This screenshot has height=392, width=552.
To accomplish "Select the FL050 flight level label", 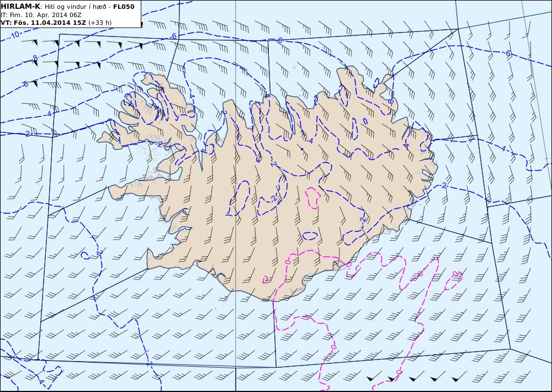I will click(x=124, y=7).
